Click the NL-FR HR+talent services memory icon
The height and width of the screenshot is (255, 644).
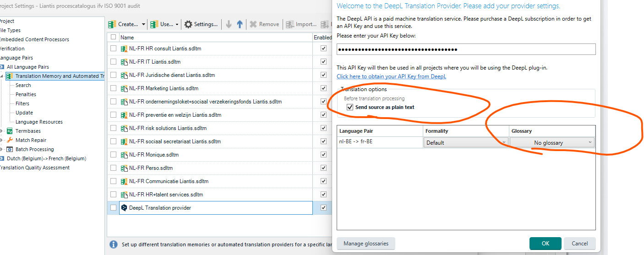coord(124,195)
